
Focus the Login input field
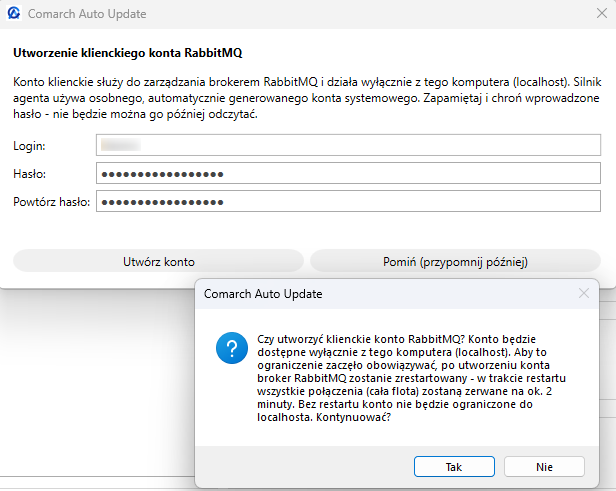pos(348,145)
